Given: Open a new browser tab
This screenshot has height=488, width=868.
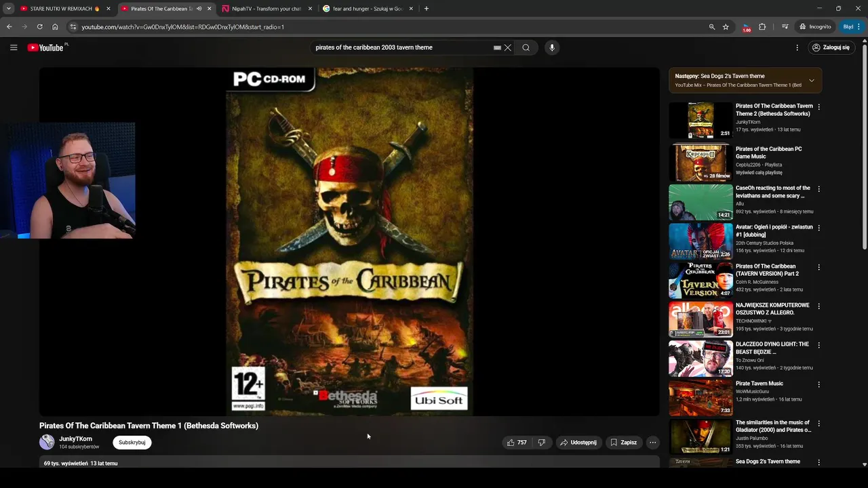Looking at the screenshot, I should click(426, 9).
